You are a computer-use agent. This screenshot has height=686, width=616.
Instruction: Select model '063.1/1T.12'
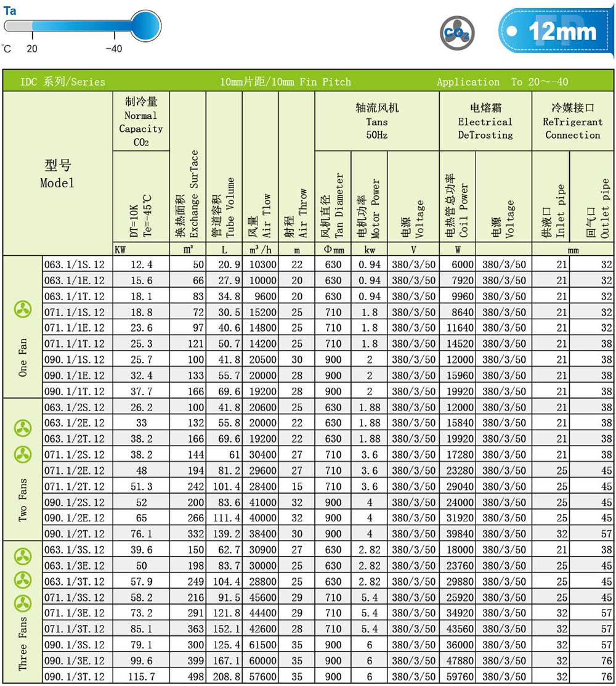[x=75, y=296]
